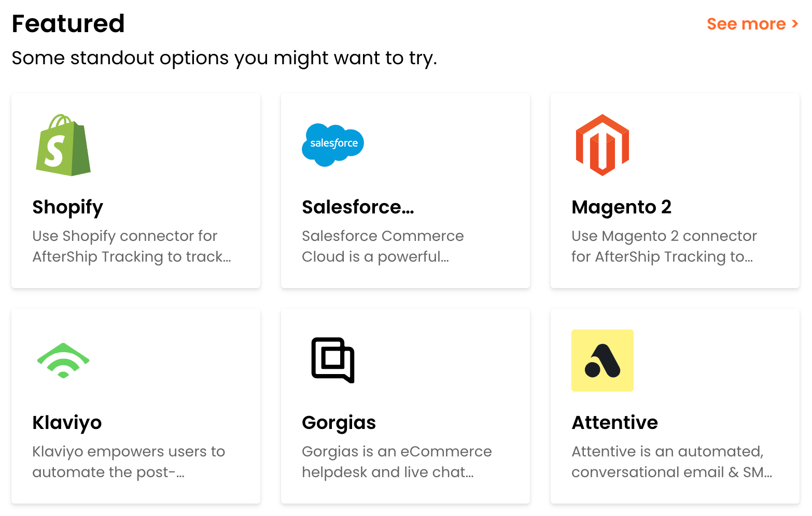Click the Shopify shopping bag logo
Screen dimensions: 812x516
click(x=63, y=145)
